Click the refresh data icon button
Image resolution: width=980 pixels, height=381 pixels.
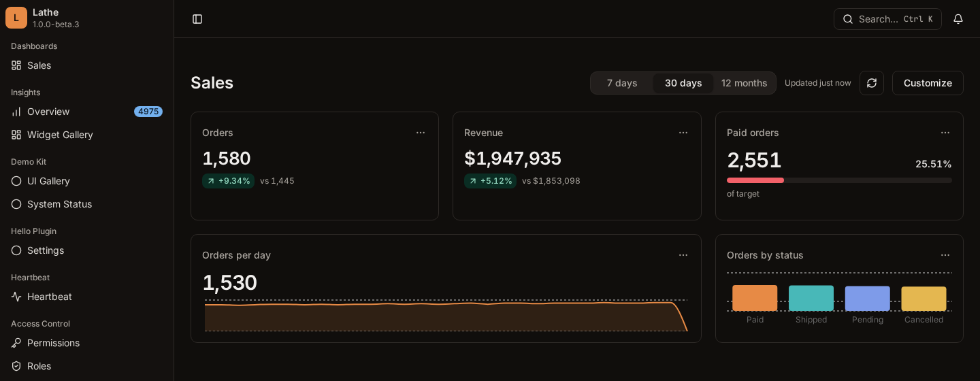point(872,83)
